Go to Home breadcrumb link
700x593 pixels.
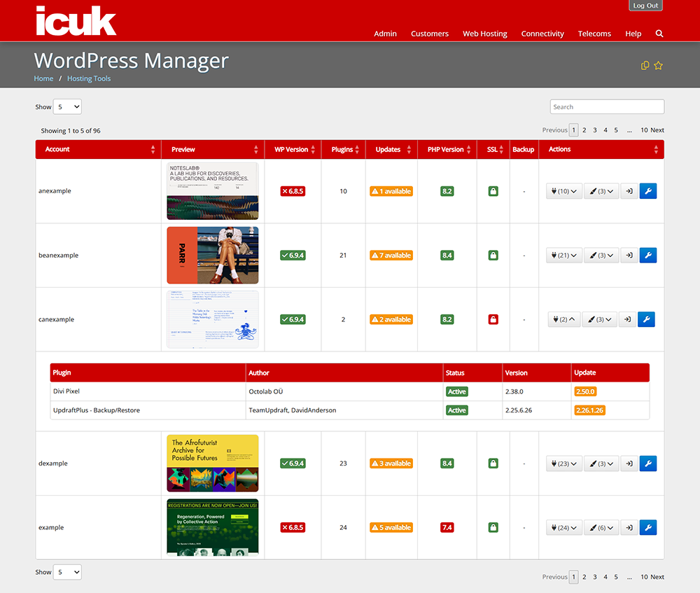coord(43,78)
